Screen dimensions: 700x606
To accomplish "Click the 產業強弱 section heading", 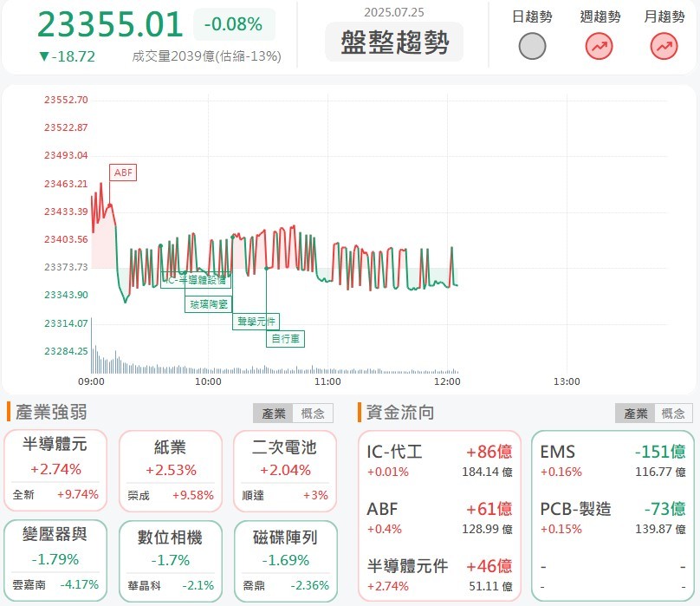I will (51, 412).
